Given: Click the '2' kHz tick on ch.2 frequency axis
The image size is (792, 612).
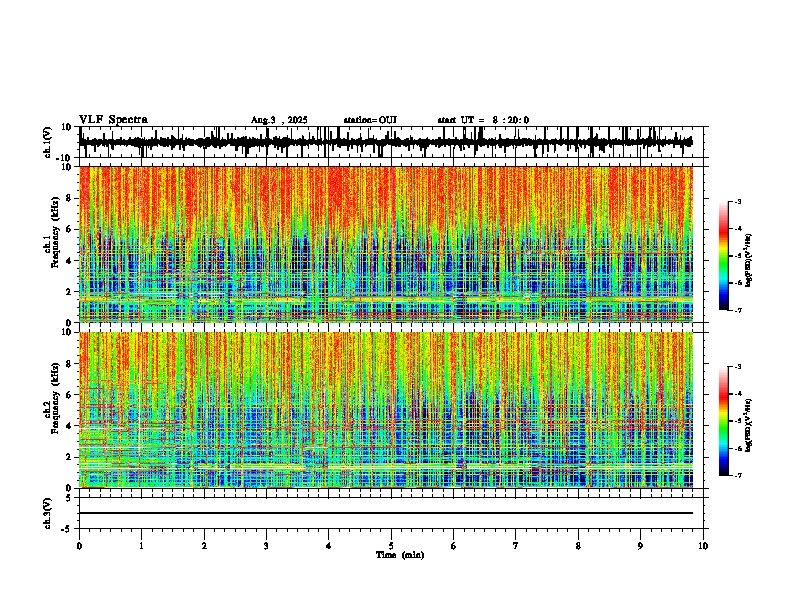Looking at the screenshot, I should click(x=70, y=457).
